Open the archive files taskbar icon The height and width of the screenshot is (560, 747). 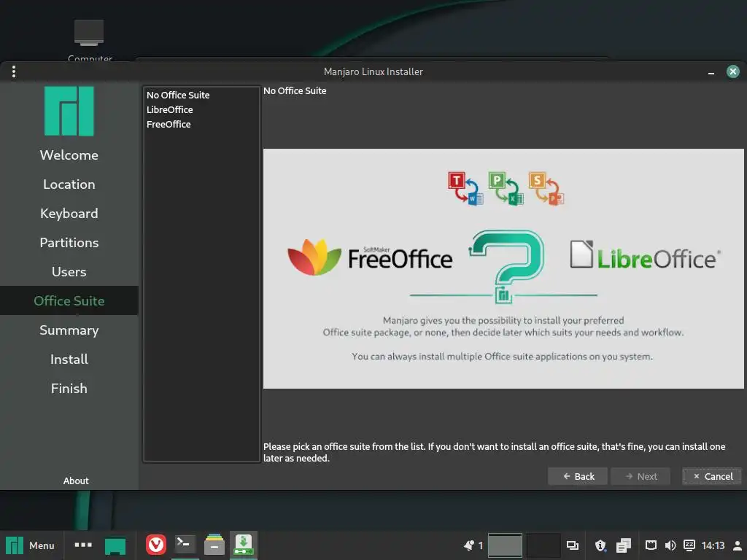point(214,545)
